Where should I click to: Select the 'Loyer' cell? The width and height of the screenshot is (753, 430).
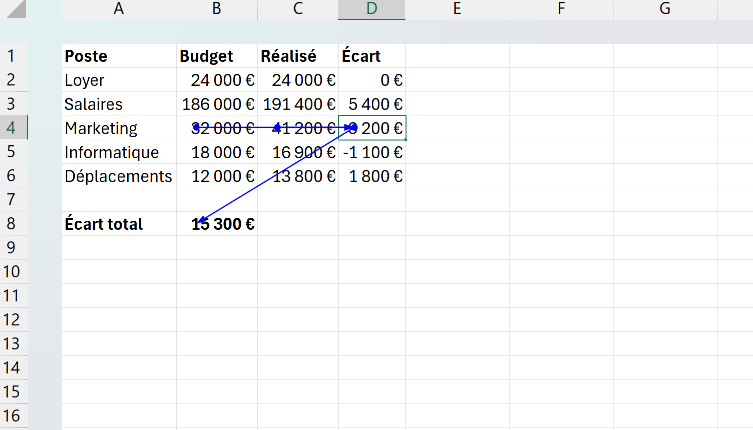119,80
